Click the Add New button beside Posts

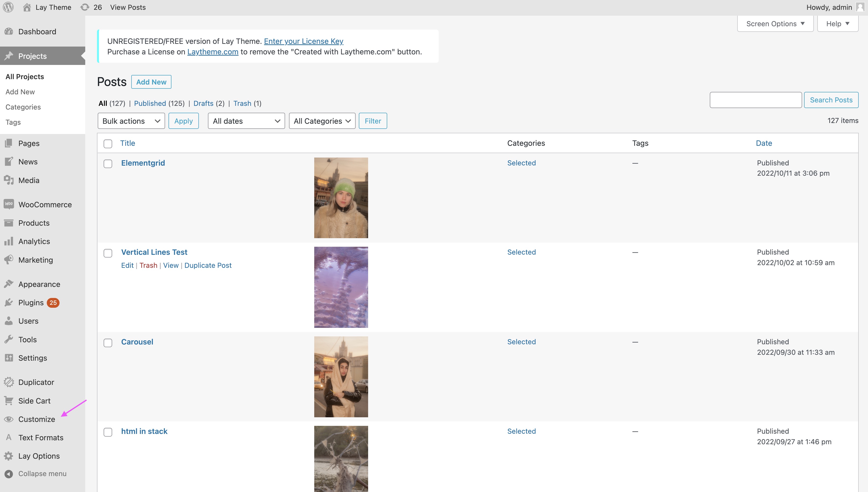click(151, 82)
